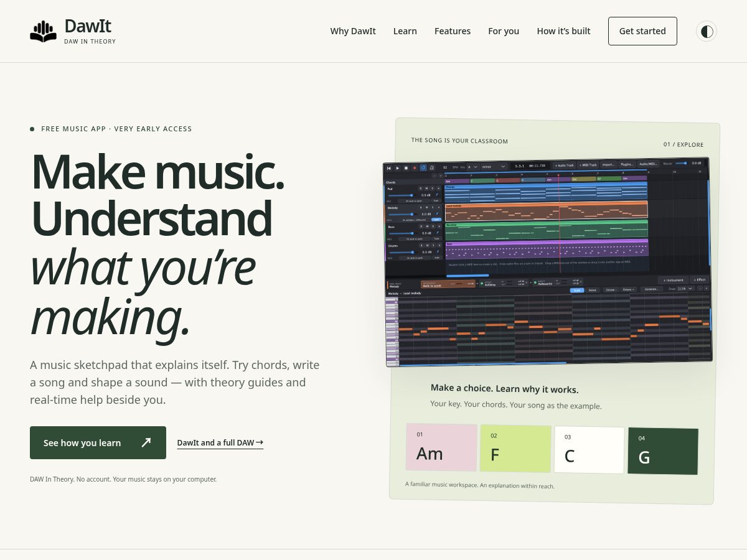Click the Pad track volume slider
Screen dimensions: 747x560
click(401, 195)
